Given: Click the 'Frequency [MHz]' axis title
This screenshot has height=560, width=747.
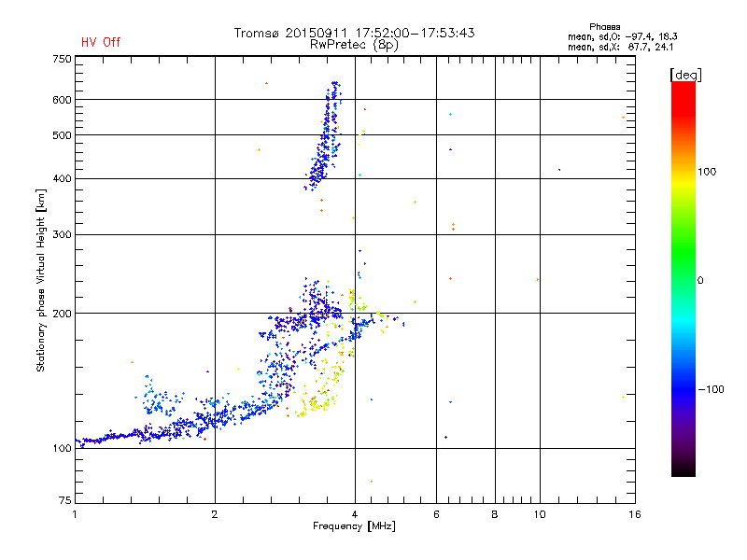Looking at the screenshot, I should (x=354, y=526).
